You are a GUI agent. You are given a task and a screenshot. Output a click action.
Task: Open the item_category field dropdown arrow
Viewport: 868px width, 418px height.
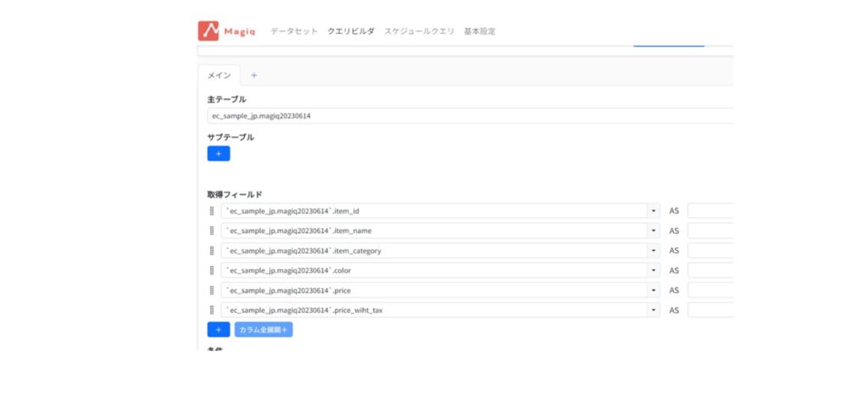click(654, 251)
